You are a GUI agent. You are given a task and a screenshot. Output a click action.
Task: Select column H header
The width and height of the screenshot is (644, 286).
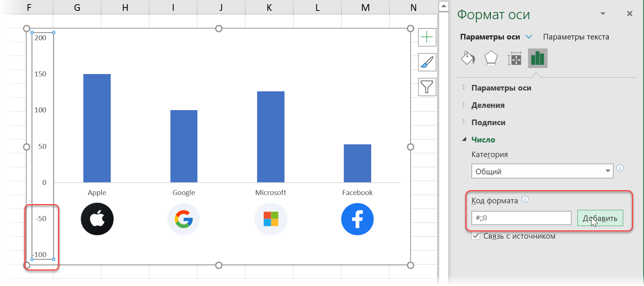pos(125,7)
